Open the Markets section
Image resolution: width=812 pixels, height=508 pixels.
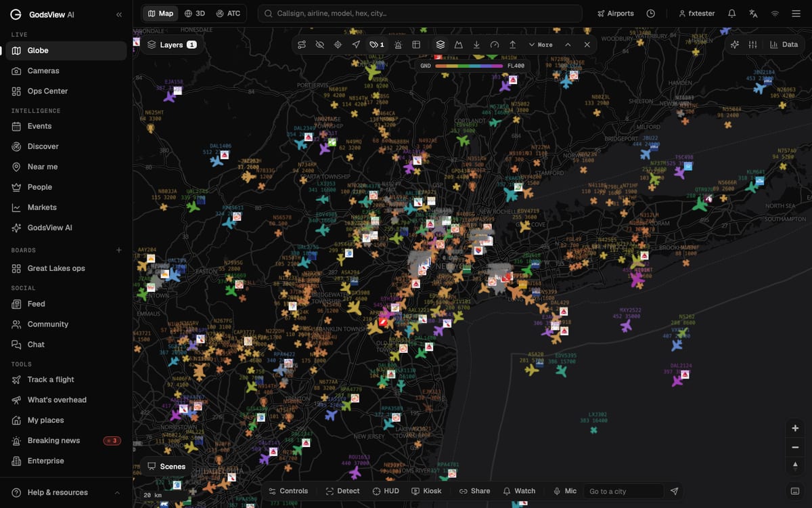coord(66,207)
